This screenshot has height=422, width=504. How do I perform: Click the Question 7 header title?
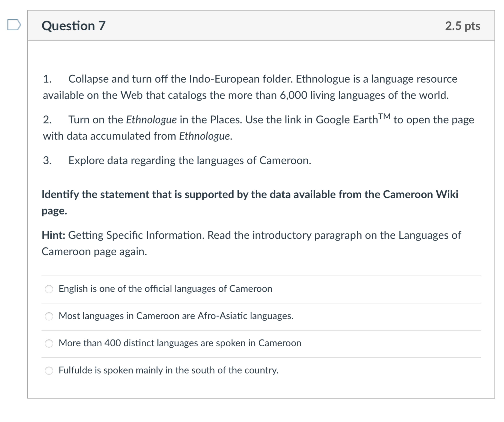(73, 26)
